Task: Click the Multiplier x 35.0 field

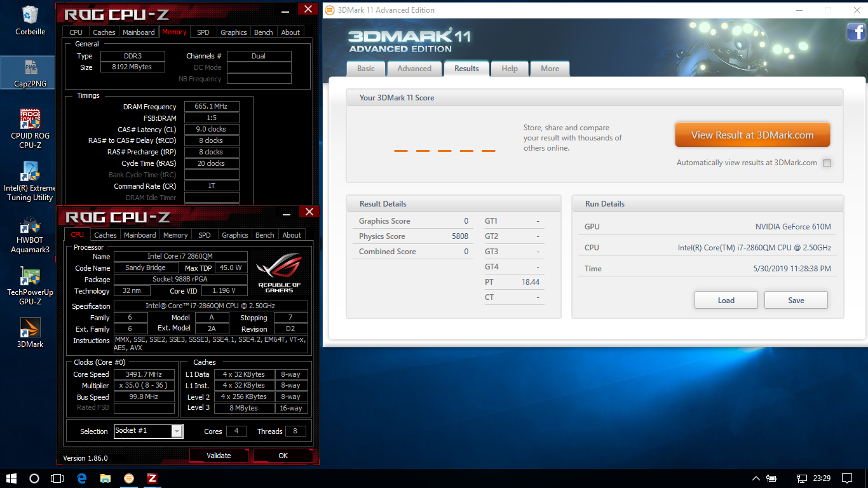Action: coord(144,386)
